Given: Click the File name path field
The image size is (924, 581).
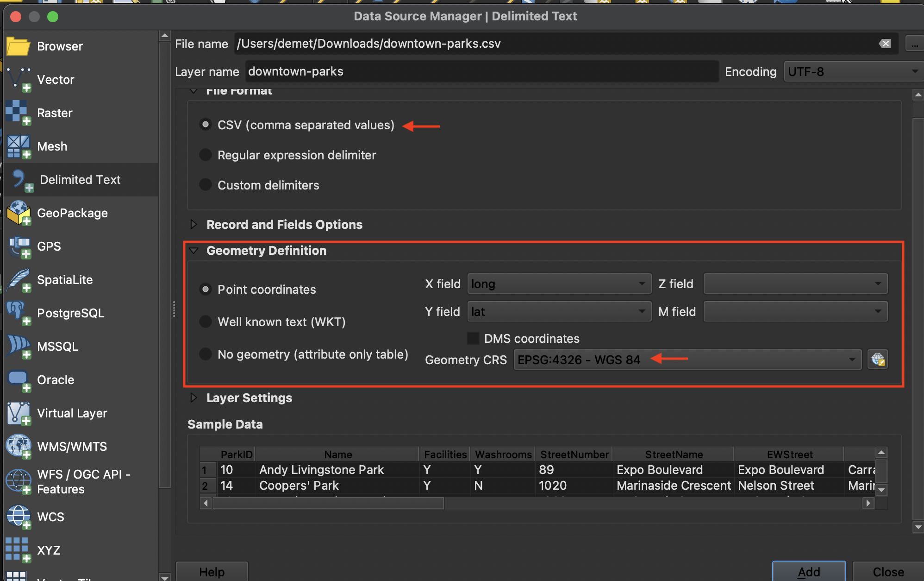Looking at the screenshot, I should coord(556,44).
